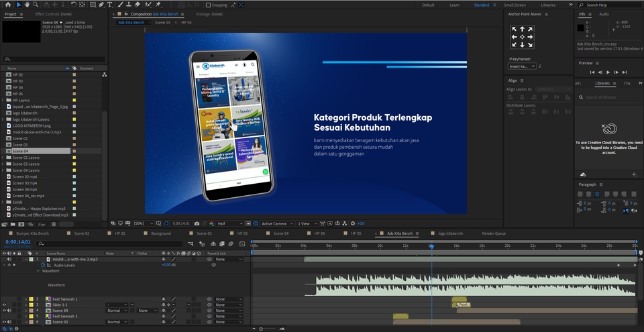Choose the Type tool
The width and height of the screenshot is (644, 332).
pyautogui.click(x=109, y=5)
